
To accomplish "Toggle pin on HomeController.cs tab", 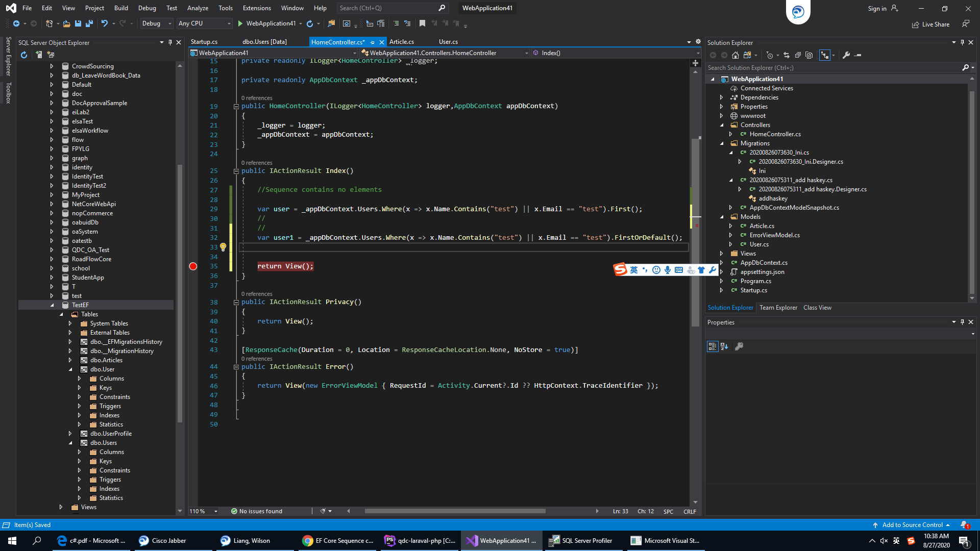I will [373, 42].
